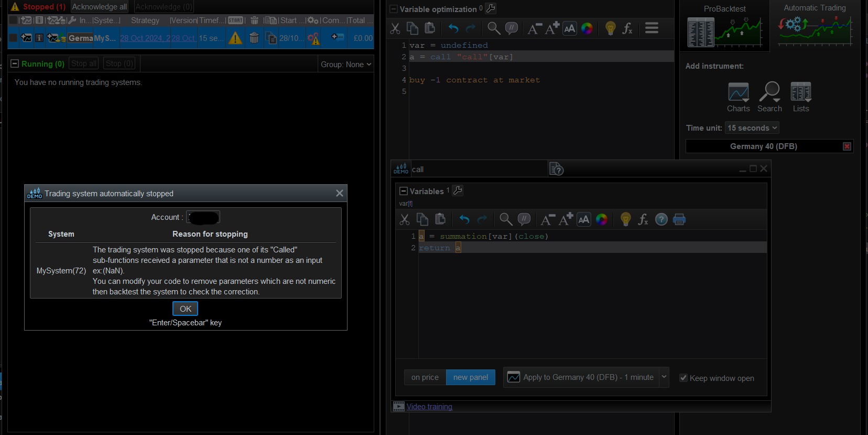Viewport: 868px width, 435px height.
Task: Insert function via fx icon in top editor
Action: coord(627,28)
